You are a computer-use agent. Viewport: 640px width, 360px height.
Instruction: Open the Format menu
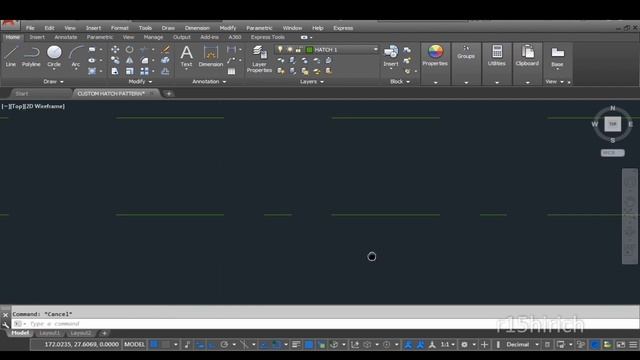[120, 28]
